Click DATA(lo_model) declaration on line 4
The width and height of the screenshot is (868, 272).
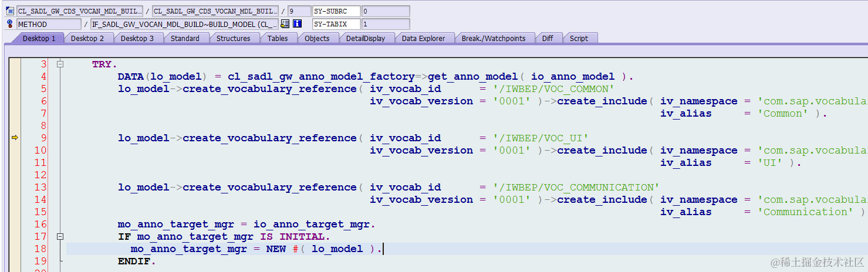click(162, 77)
